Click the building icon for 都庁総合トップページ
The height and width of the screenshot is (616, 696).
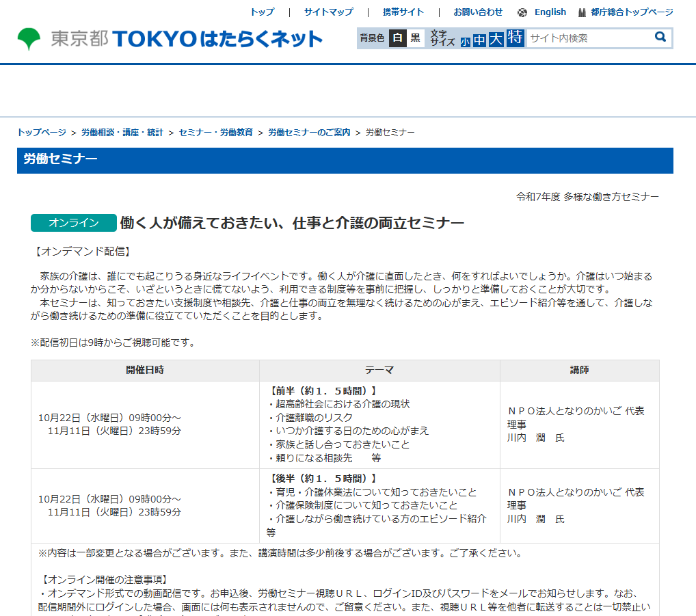583,12
